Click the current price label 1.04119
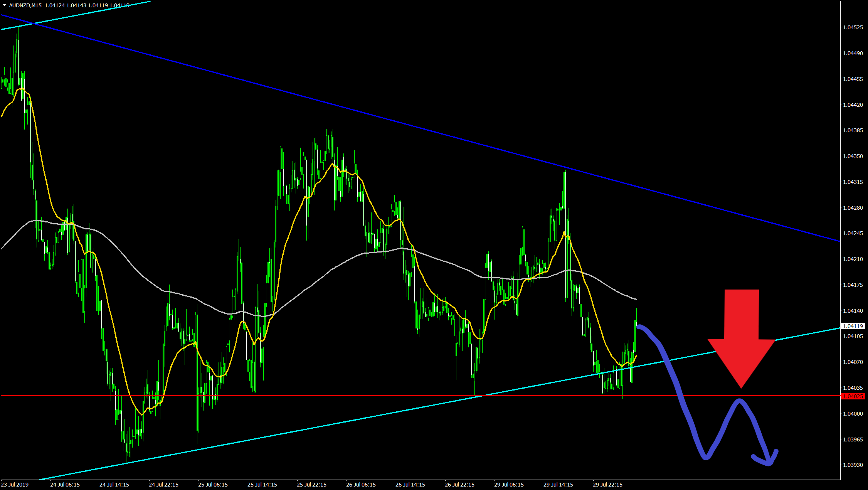Image resolution: width=868 pixels, height=490 pixels. pyautogui.click(x=853, y=326)
